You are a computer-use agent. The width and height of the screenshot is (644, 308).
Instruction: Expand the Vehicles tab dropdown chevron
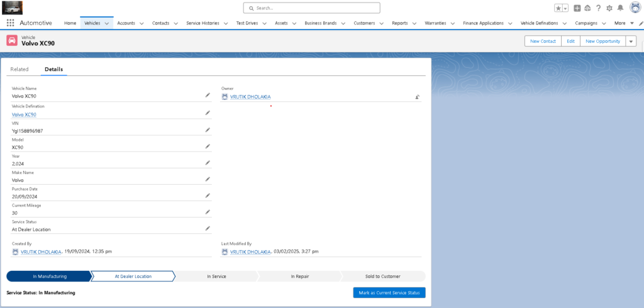click(107, 23)
